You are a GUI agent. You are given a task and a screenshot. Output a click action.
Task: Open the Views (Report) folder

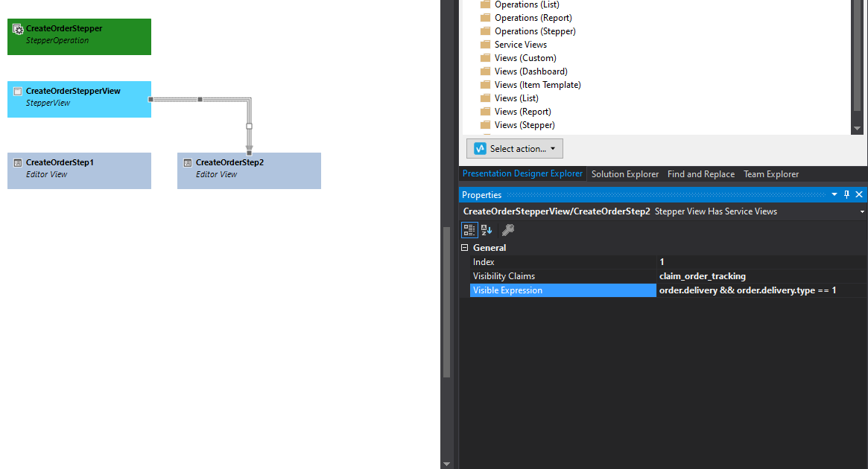point(522,111)
